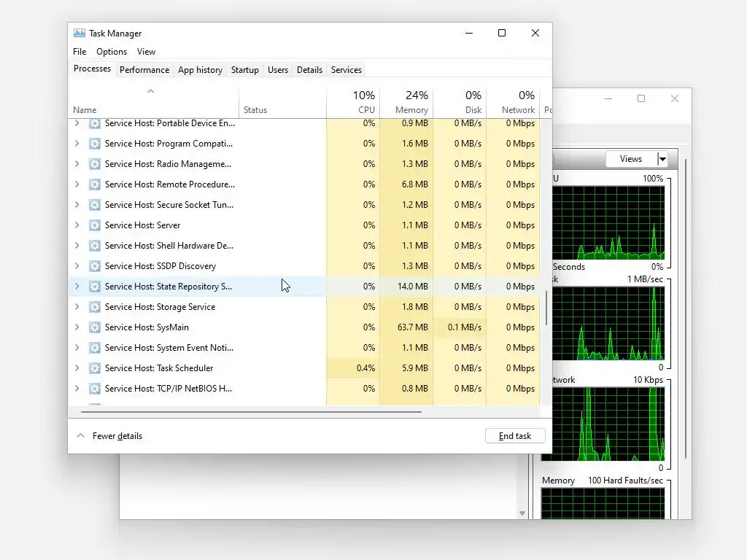Click the Task Manager title bar icon
This screenshot has height=560, width=747.
(79, 33)
